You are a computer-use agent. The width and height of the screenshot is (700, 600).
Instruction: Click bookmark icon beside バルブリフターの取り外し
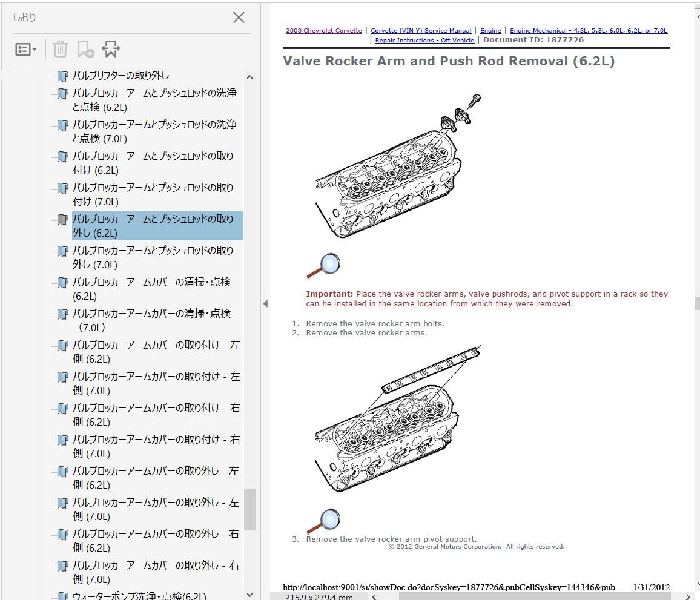click(x=63, y=76)
